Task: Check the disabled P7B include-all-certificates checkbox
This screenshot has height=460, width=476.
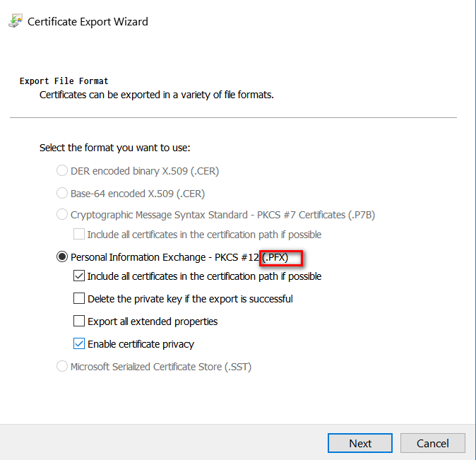Action: 79,235
